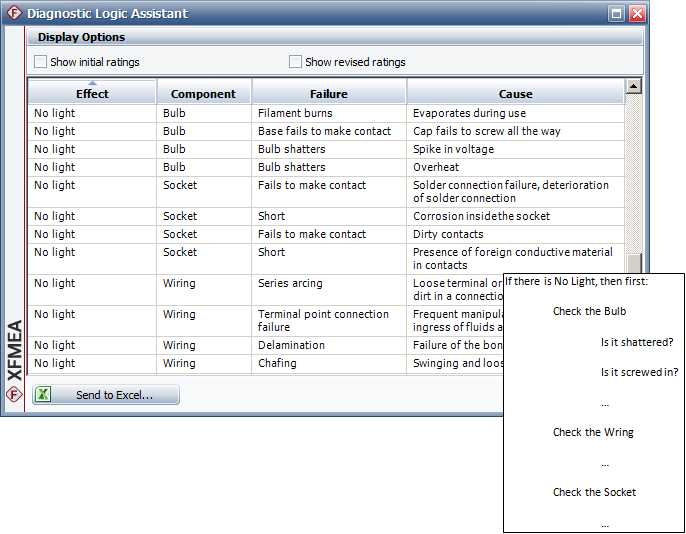
Task: Select the Filament burns row
Action: [295, 113]
